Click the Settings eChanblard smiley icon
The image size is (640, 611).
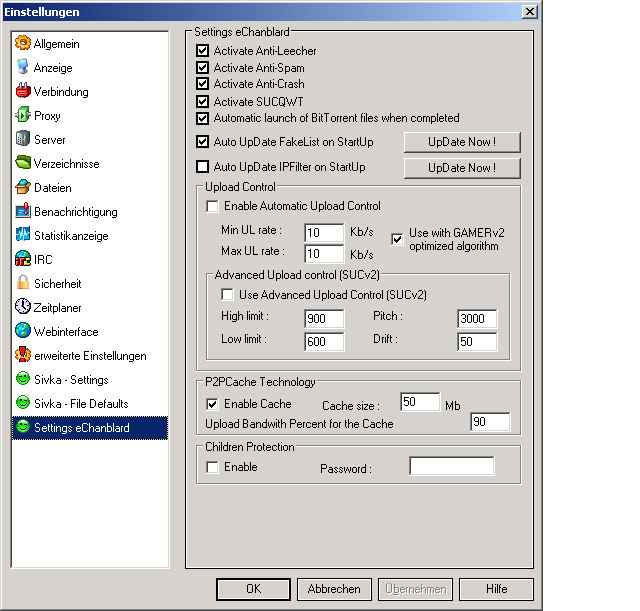tap(23, 427)
